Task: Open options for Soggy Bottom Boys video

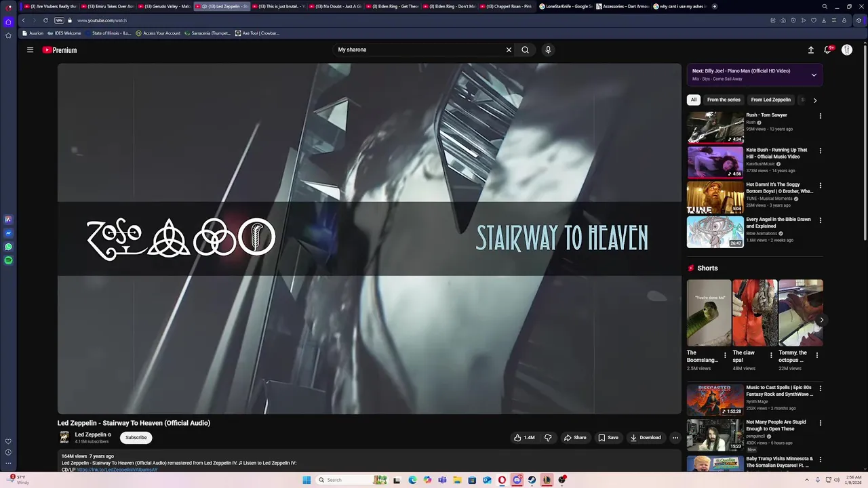Action: click(x=820, y=186)
